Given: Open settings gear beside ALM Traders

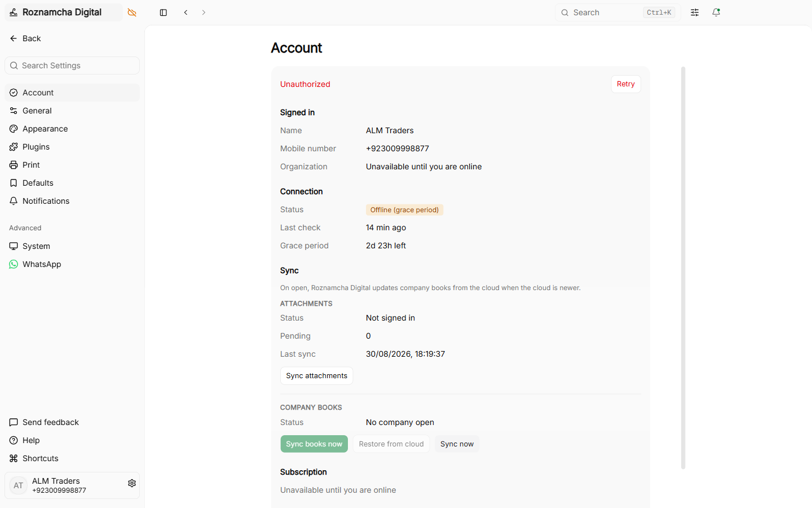Looking at the screenshot, I should pos(132,483).
